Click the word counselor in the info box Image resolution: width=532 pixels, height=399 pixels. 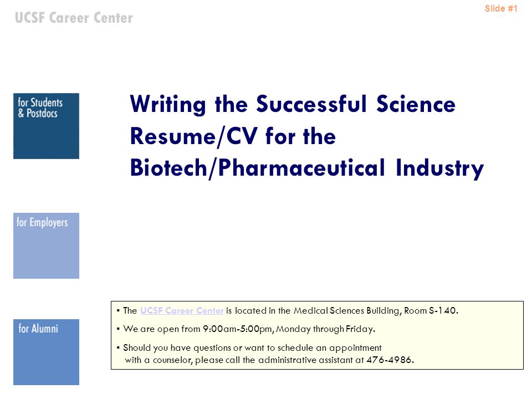[173, 360]
